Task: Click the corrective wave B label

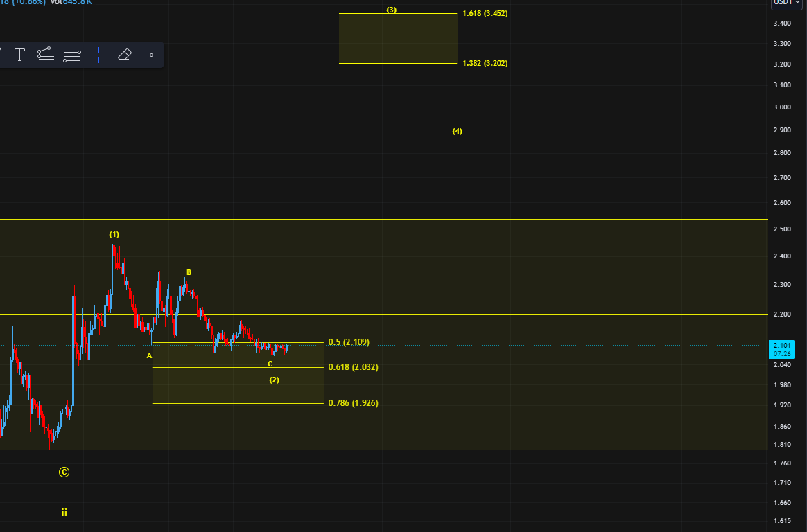Action: (189, 272)
